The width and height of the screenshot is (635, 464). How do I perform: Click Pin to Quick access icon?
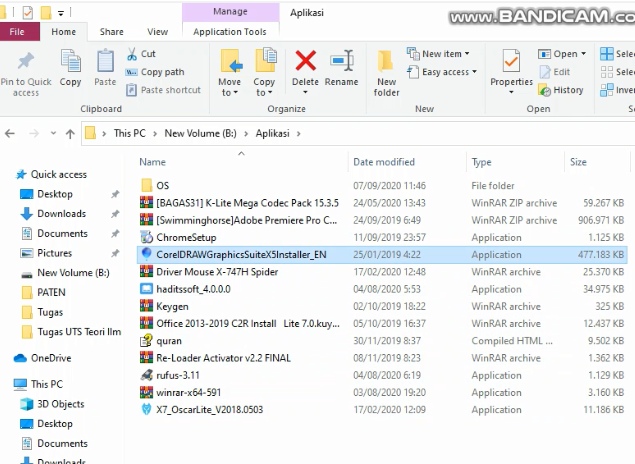(26, 61)
